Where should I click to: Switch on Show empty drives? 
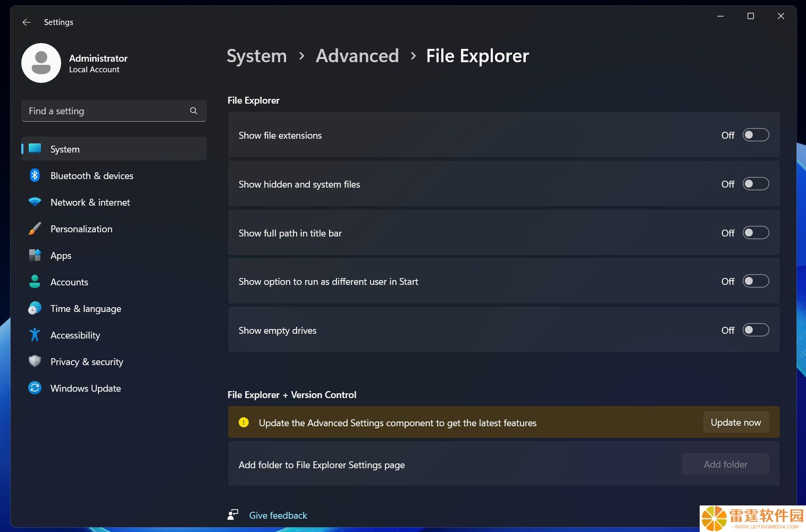coord(755,330)
